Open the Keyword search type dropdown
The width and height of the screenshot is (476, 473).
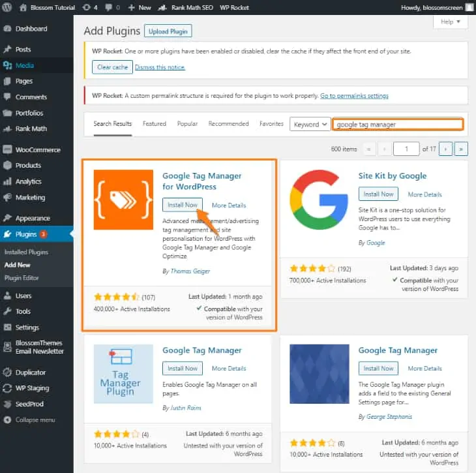click(310, 124)
